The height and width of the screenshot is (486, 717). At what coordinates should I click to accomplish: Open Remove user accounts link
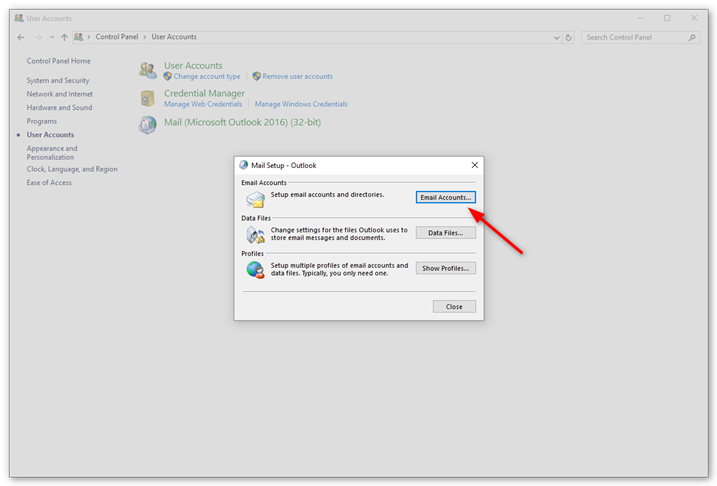click(298, 76)
